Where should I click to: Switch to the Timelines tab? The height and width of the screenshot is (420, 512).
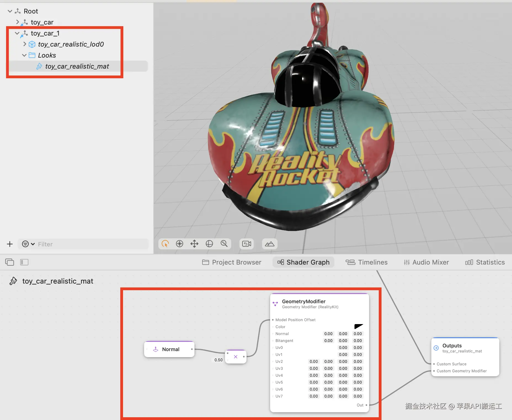(367, 262)
